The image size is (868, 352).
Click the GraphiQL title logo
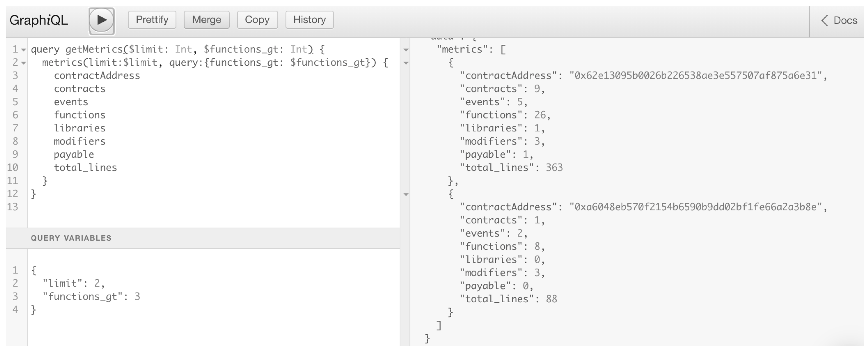click(39, 20)
